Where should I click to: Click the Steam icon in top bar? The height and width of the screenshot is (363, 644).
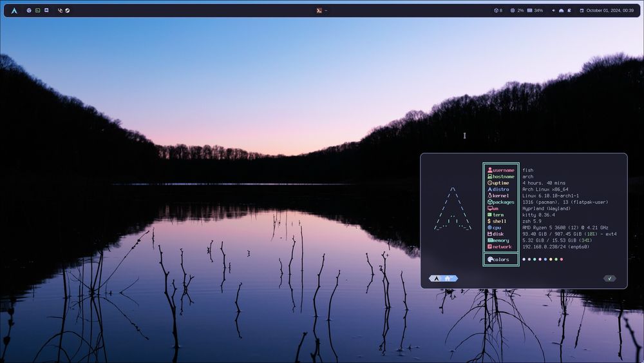[68, 10]
